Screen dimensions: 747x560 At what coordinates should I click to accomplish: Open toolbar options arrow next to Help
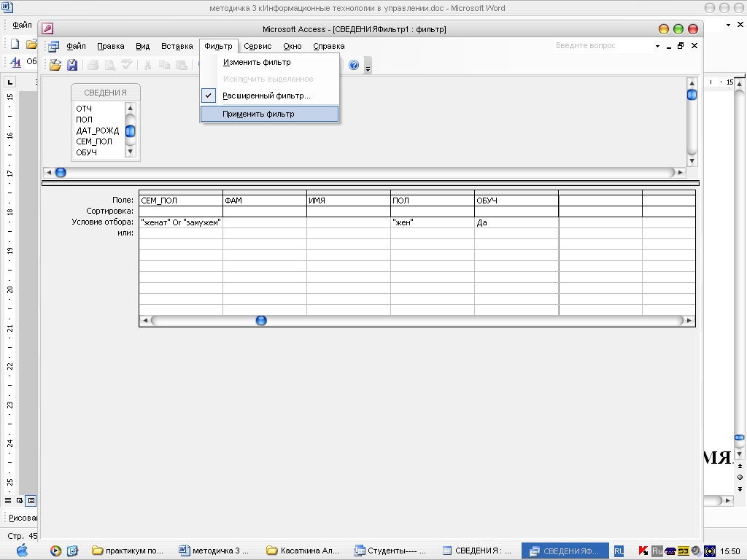tap(368, 66)
